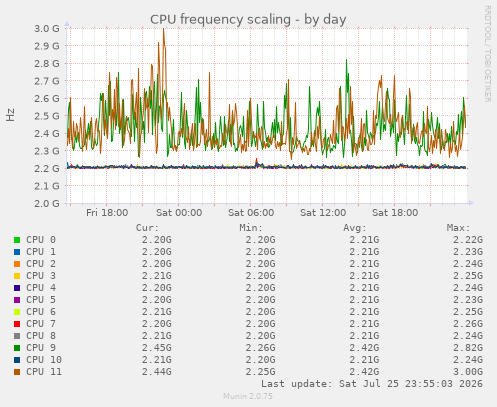497x407 pixels.
Task: Click the 'Last update' timestamp line
Action: click(372, 384)
